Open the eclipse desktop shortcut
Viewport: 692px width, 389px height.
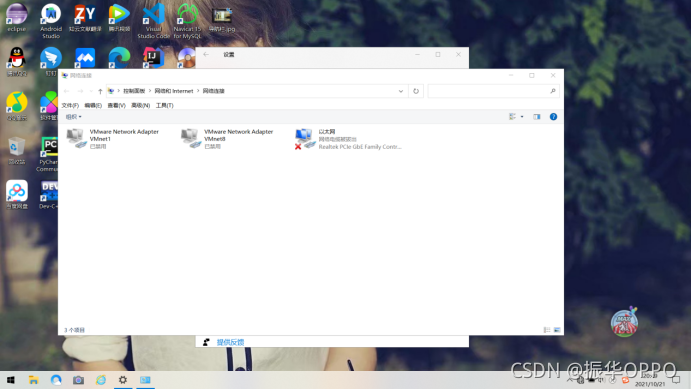[x=17, y=18]
